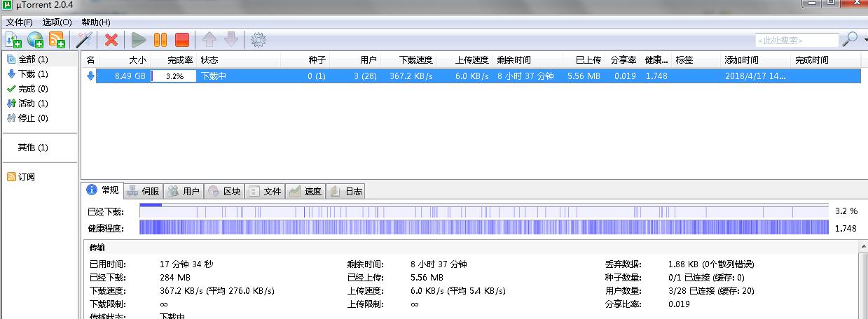Click the search magnifier icon
The width and height of the screenshot is (868, 319).
pyautogui.click(x=849, y=39)
